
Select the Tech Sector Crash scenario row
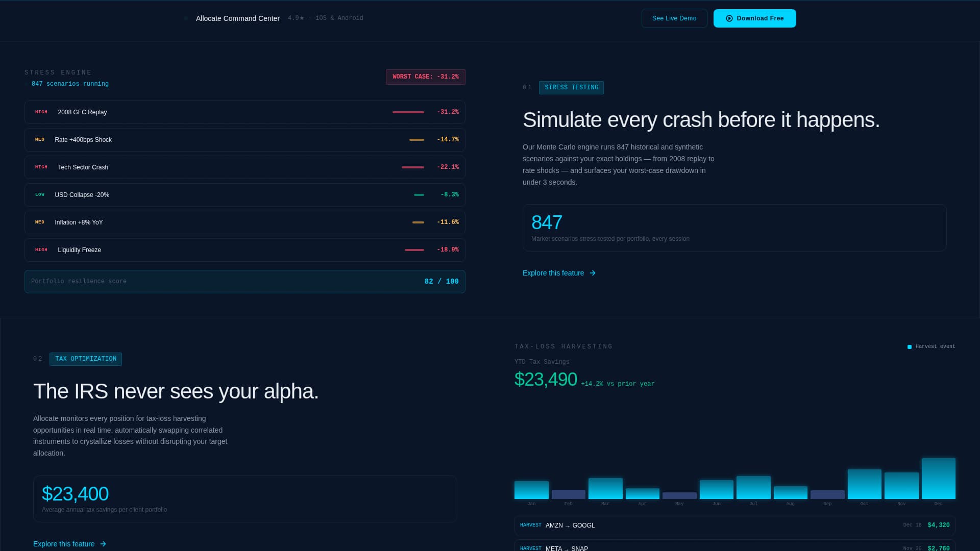(245, 167)
